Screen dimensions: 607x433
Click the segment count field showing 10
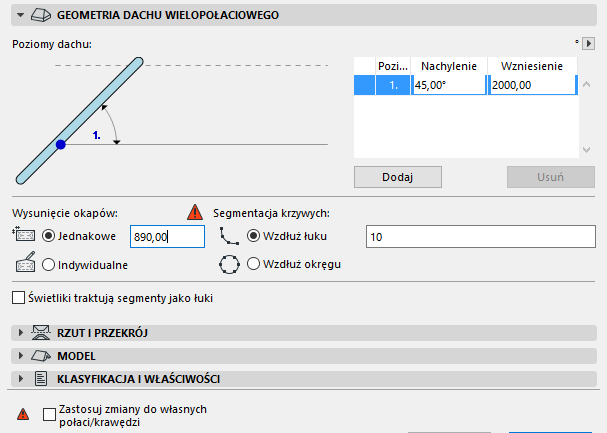[x=480, y=237]
